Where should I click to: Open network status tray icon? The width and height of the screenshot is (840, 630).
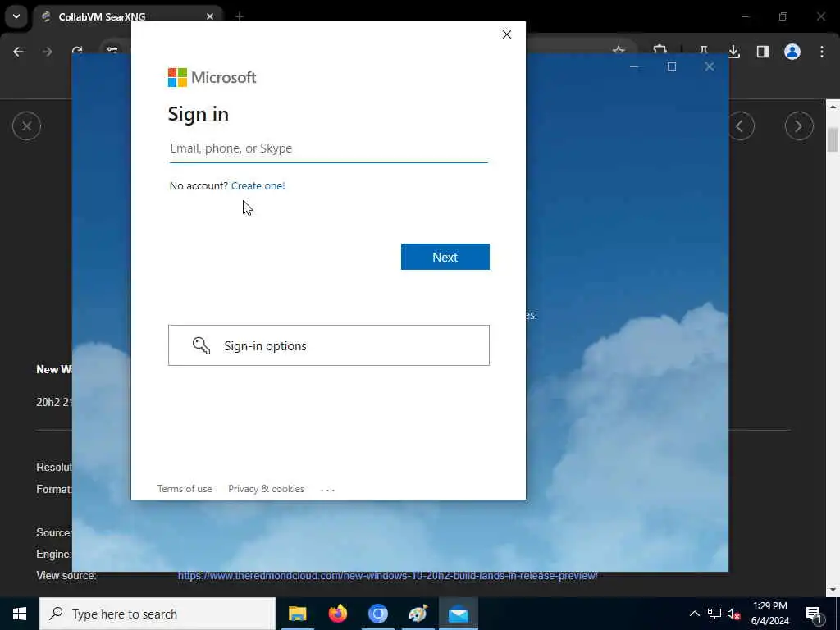click(714, 614)
